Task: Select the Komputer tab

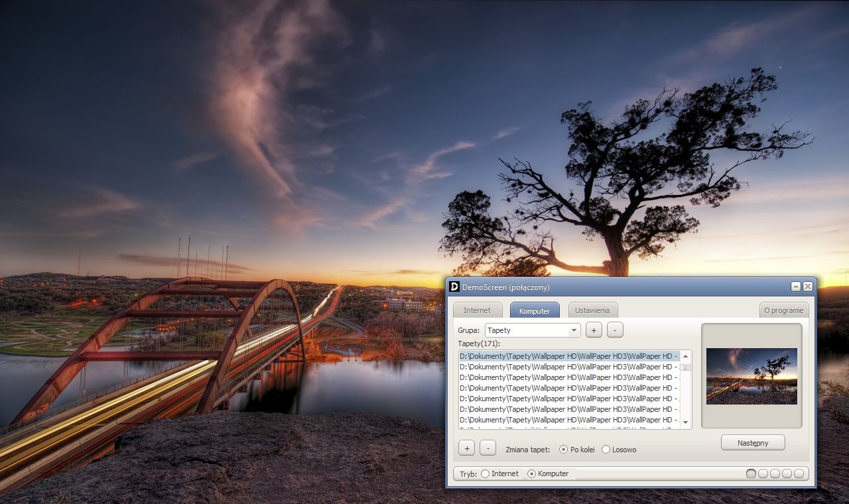Action: (x=535, y=310)
